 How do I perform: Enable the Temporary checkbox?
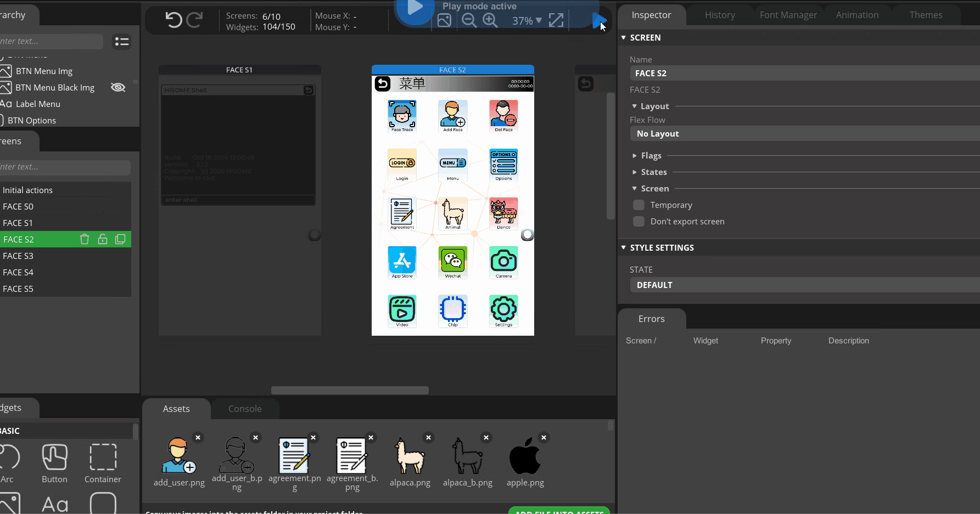click(x=639, y=205)
